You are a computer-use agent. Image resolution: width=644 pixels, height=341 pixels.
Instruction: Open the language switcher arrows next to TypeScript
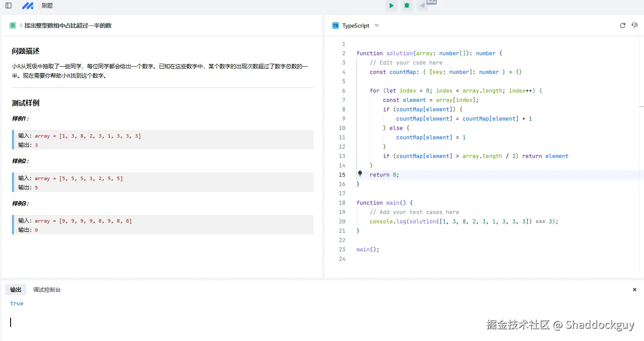coord(377,25)
